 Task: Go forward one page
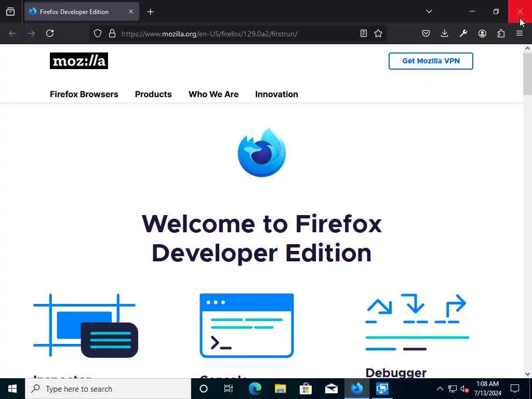(x=31, y=33)
